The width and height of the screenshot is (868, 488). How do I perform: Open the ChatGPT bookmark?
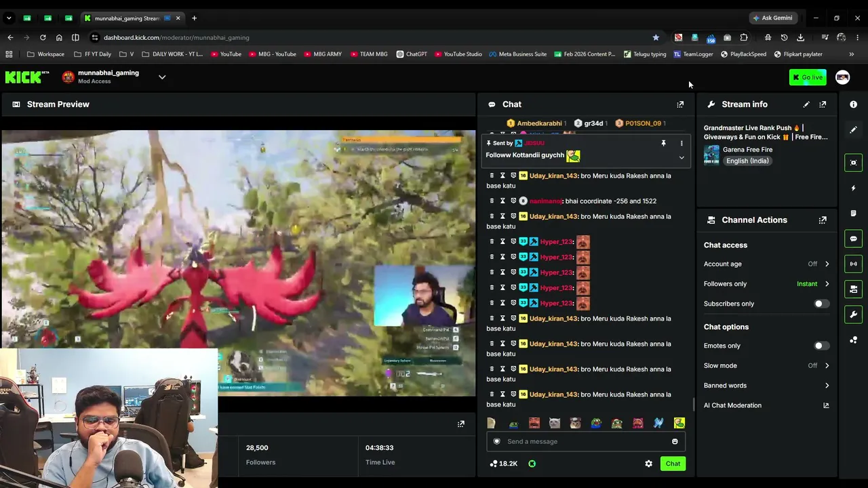412,54
